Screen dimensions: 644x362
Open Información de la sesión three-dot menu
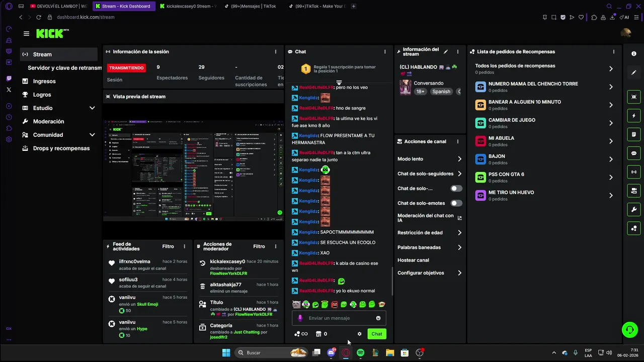(275, 52)
